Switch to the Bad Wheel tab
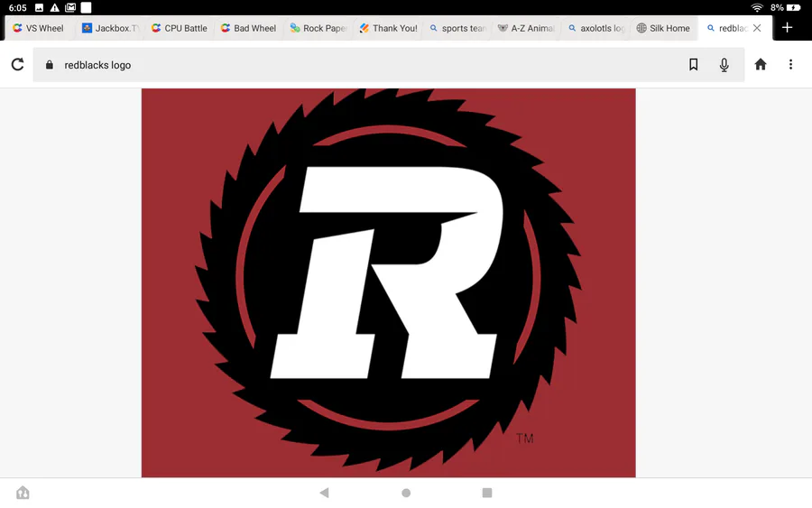 coord(249,28)
